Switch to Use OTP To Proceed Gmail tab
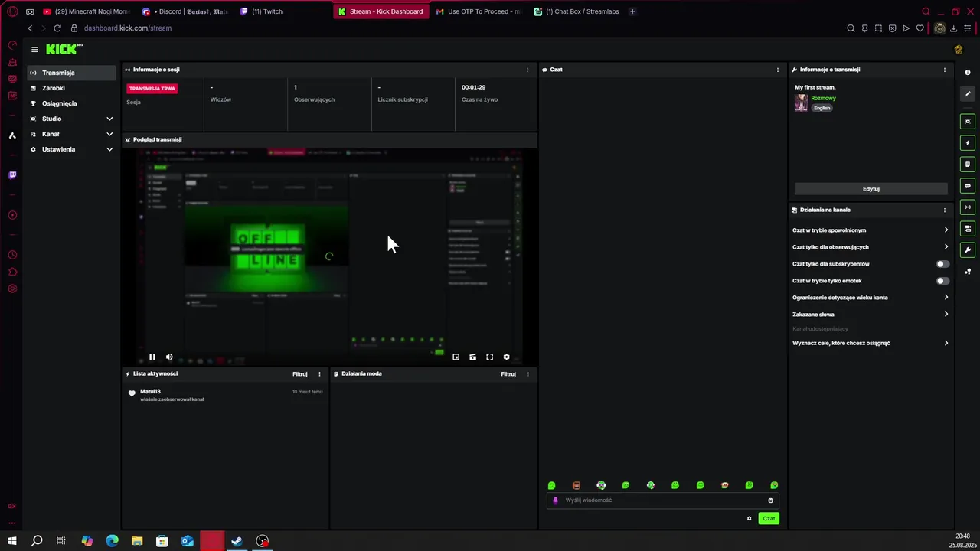The width and height of the screenshot is (980, 551). point(479,11)
